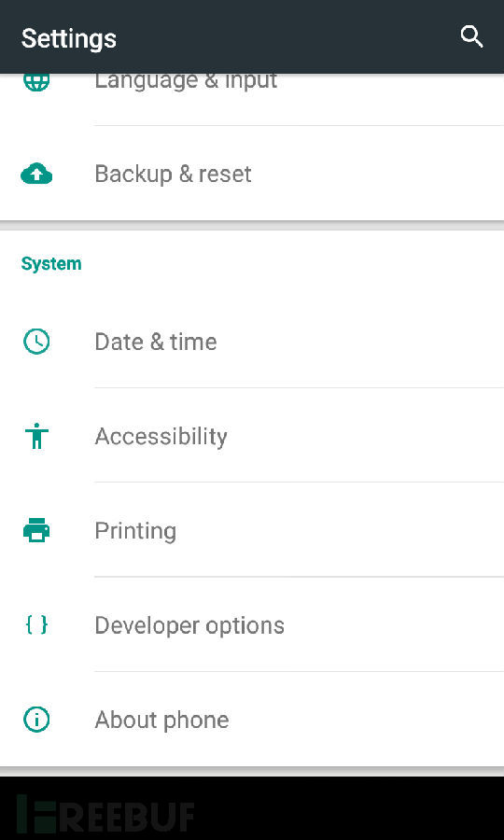Open search with the magnifier icon
Screen dimensions: 504x840
click(x=472, y=37)
